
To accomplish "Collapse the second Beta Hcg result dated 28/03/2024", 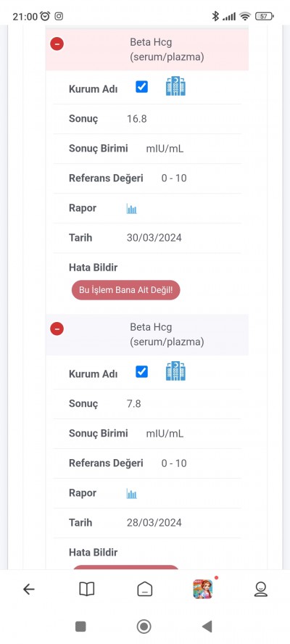I will click(57, 329).
